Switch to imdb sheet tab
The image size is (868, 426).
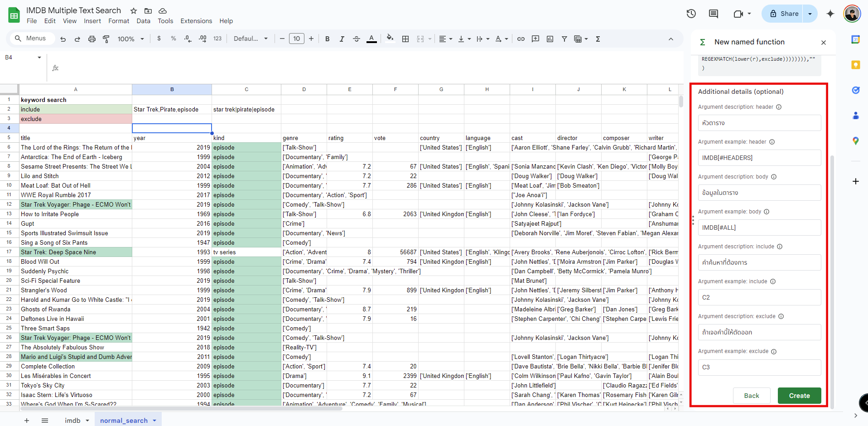pyautogui.click(x=72, y=421)
